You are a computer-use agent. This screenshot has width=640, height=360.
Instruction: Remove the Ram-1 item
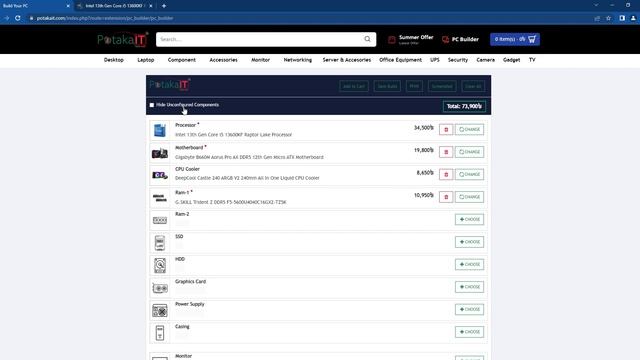coord(446,197)
